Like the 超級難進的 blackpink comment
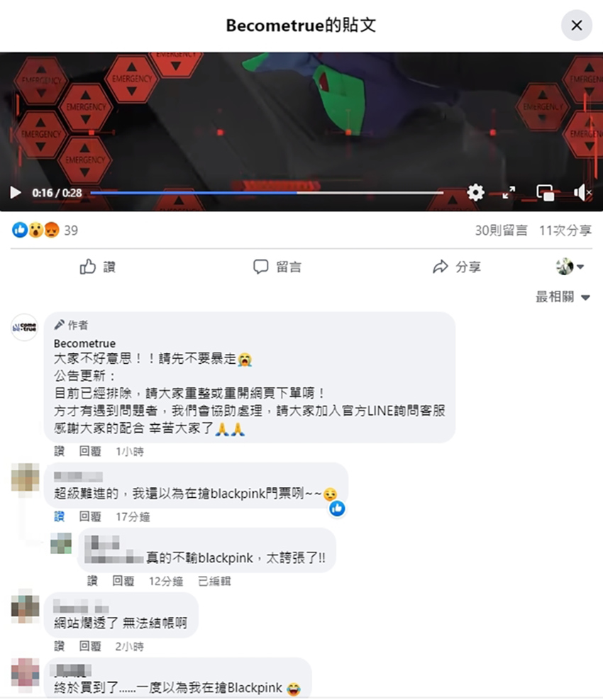The width and height of the screenshot is (603, 700). click(x=59, y=516)
